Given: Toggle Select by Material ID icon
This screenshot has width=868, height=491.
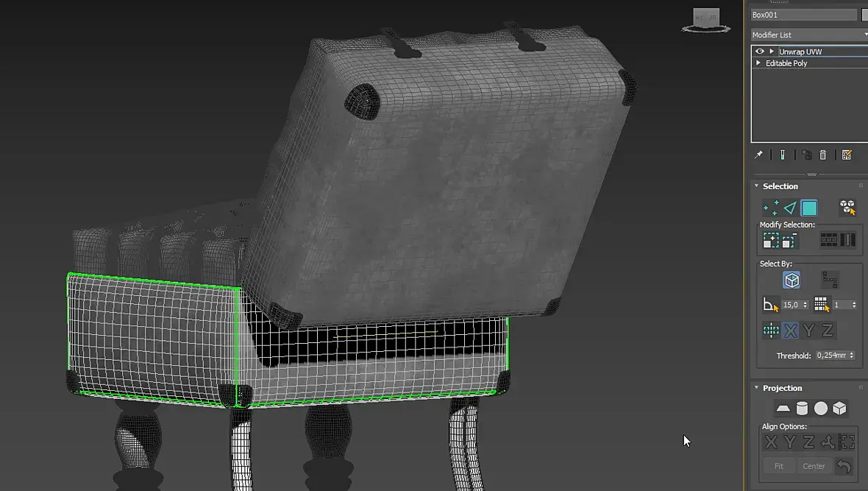Looking at the screenshot, I should [x=821, y=305].
